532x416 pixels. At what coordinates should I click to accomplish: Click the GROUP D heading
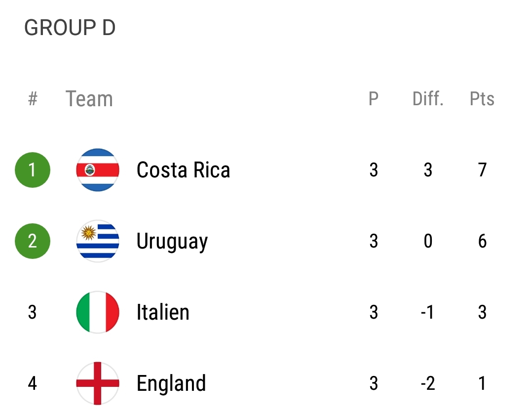coord(70,28)
